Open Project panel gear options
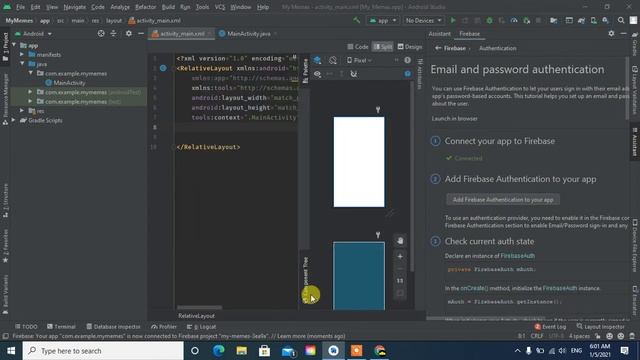Screen dimensions: 640x360 click(x=129, y=33)
